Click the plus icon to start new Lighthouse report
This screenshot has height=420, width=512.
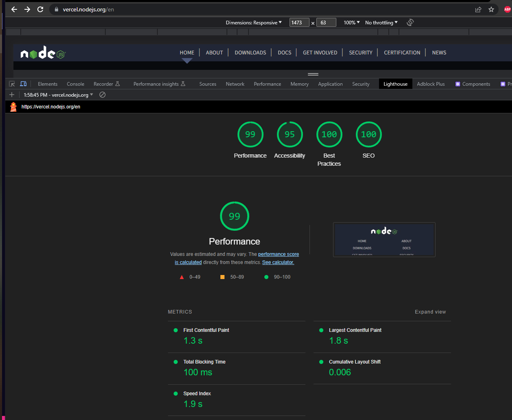click(11, 95)
